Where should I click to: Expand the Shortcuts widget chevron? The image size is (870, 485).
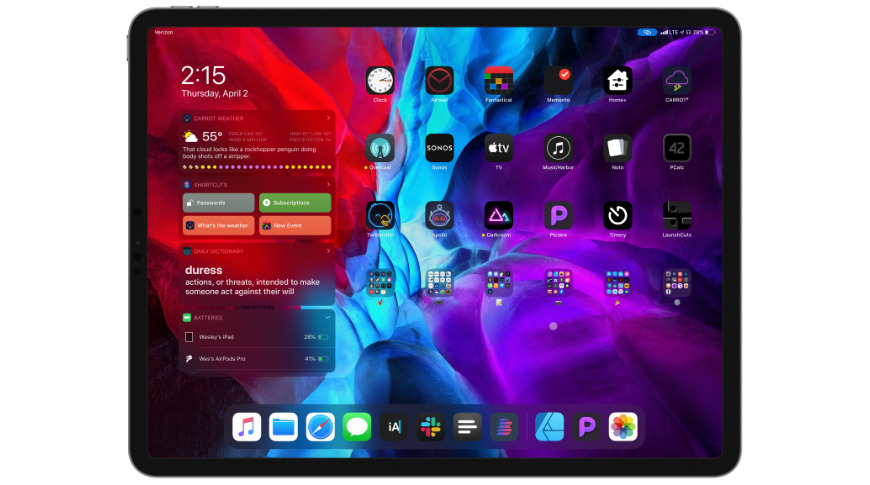[x=328, y=184]
